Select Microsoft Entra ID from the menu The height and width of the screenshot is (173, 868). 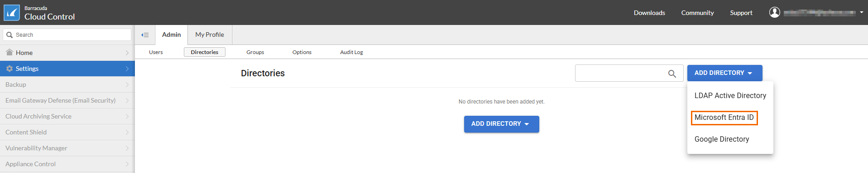[724, 118]
